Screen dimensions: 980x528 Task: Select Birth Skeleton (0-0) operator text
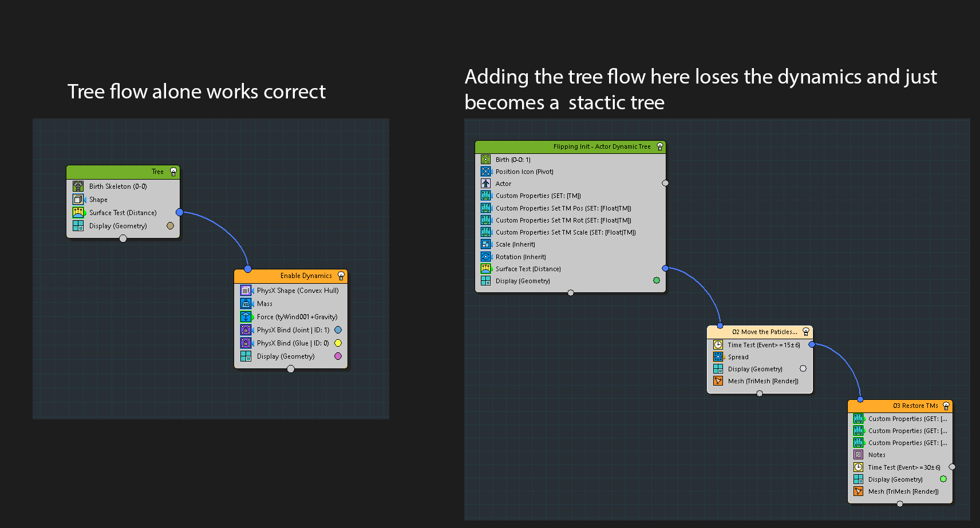pos(118,186)
